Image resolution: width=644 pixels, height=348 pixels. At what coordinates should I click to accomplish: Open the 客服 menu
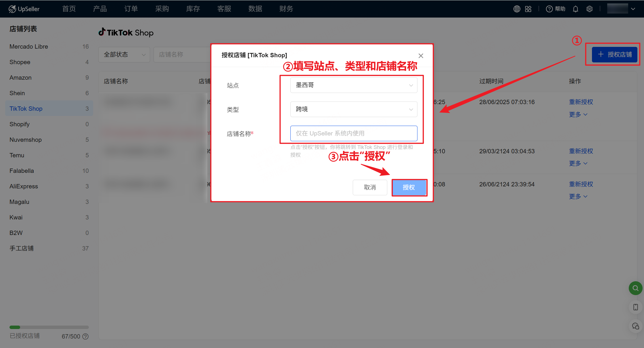(x=224, y=9)
